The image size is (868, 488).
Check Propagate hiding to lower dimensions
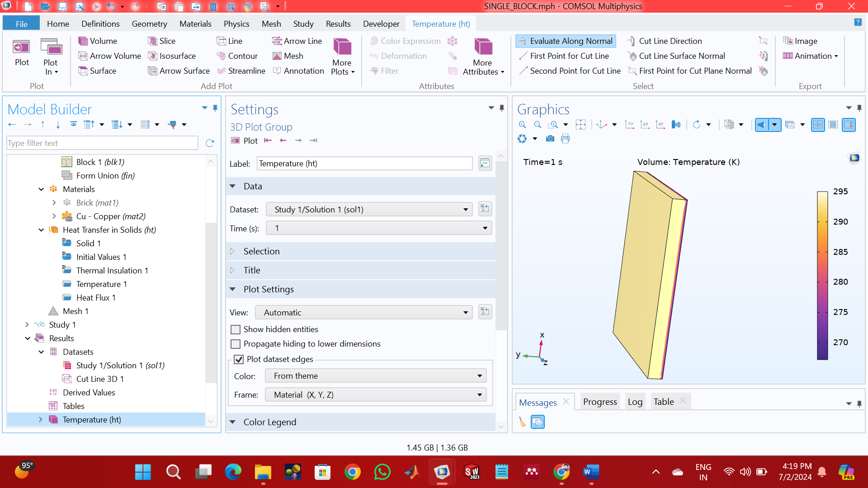click(x=236, y=344)
